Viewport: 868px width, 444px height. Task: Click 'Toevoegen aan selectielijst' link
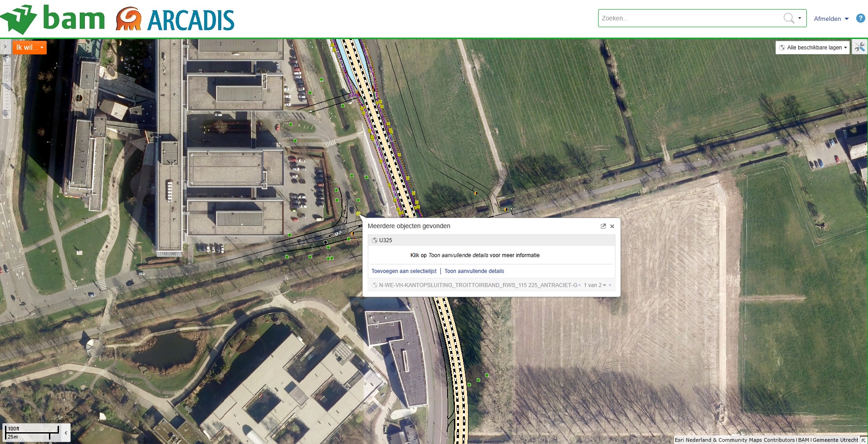click(404, 271)
